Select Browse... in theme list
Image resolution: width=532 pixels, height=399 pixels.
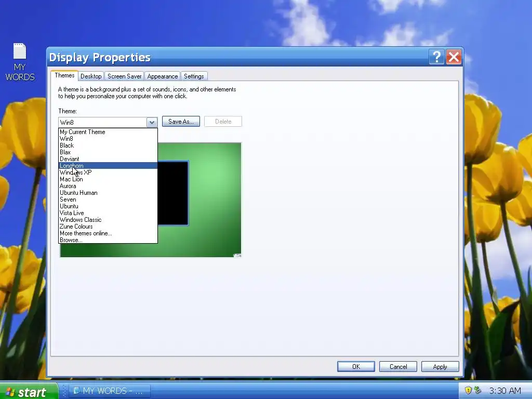[x=108, y=240]
